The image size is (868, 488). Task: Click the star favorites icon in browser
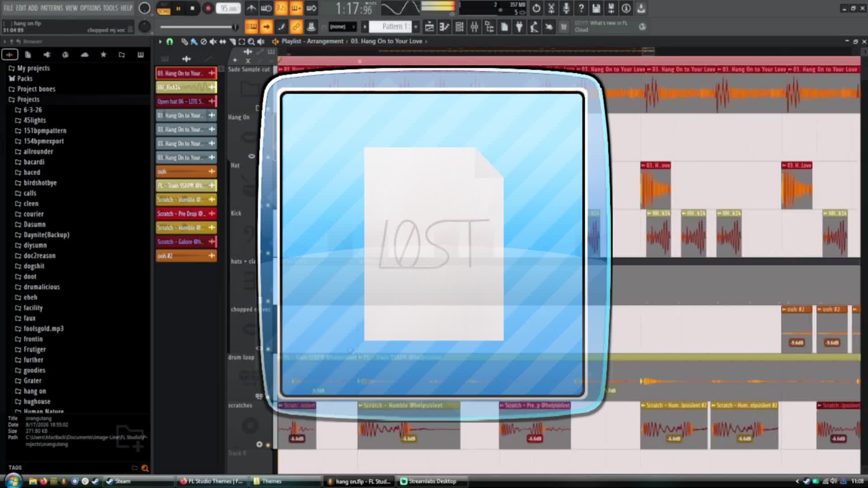pyautogui.click(x=103, y=55)
